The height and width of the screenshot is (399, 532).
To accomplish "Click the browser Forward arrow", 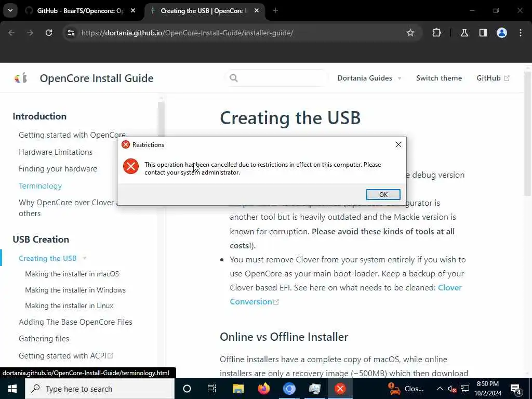I will pyautogui.click(x=30, y=33).
